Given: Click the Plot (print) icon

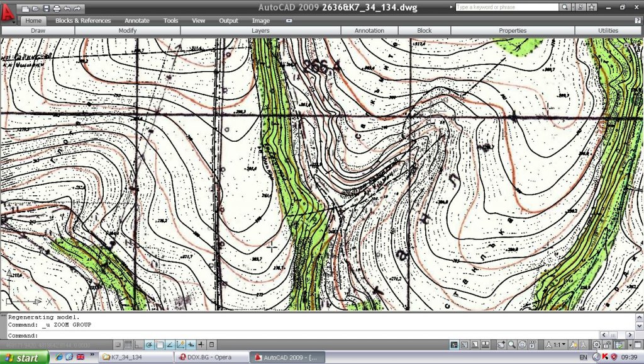Looking at the screenshot, I should coord(57,9).
